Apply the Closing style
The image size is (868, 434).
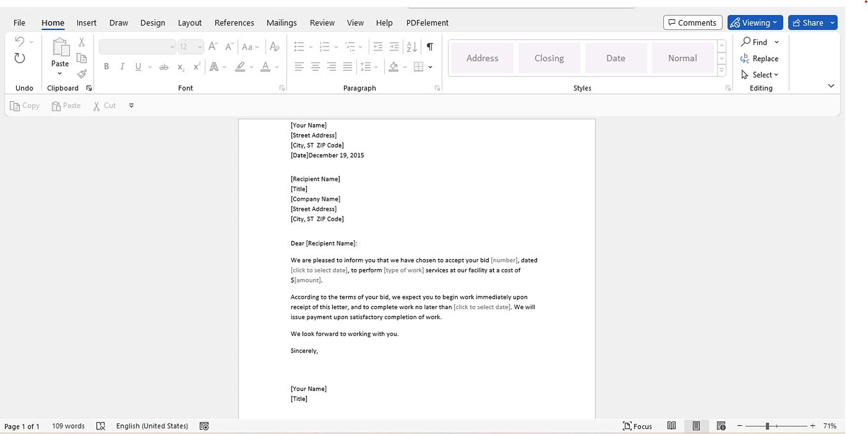coord(549,58)
